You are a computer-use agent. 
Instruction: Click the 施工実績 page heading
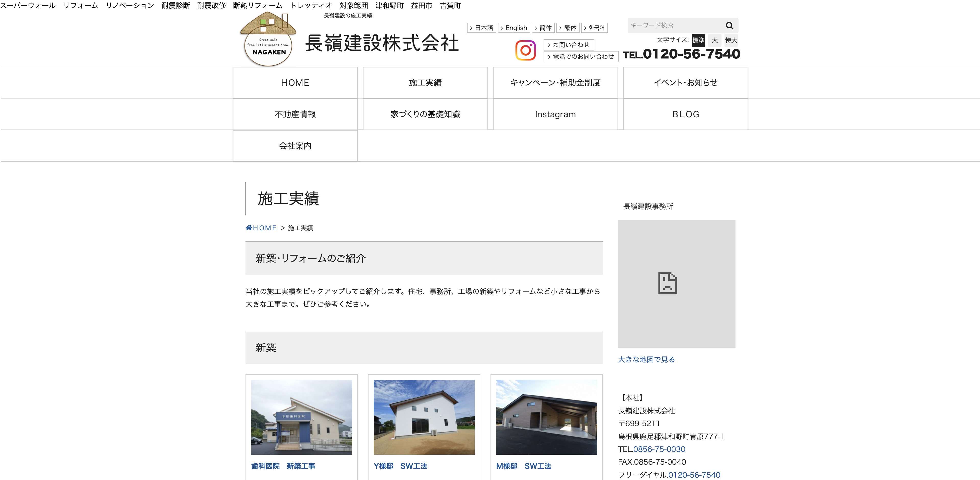[288, 198]
